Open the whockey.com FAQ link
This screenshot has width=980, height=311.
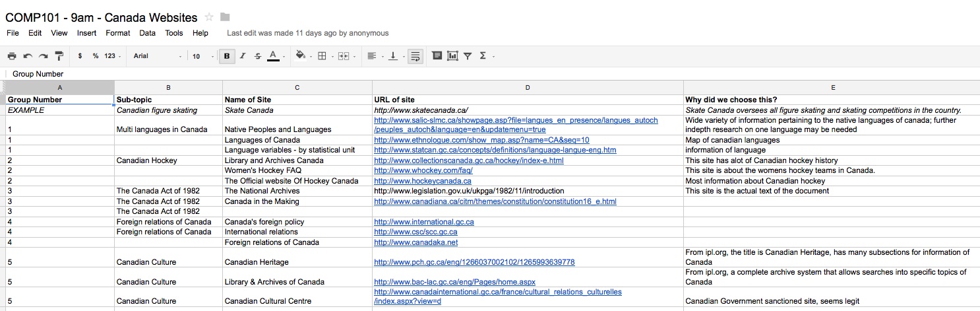click(x=423, y=170)
